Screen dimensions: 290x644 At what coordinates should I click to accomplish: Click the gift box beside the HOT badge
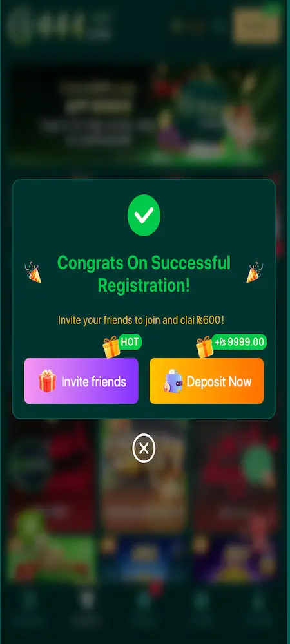click(111, 346)
